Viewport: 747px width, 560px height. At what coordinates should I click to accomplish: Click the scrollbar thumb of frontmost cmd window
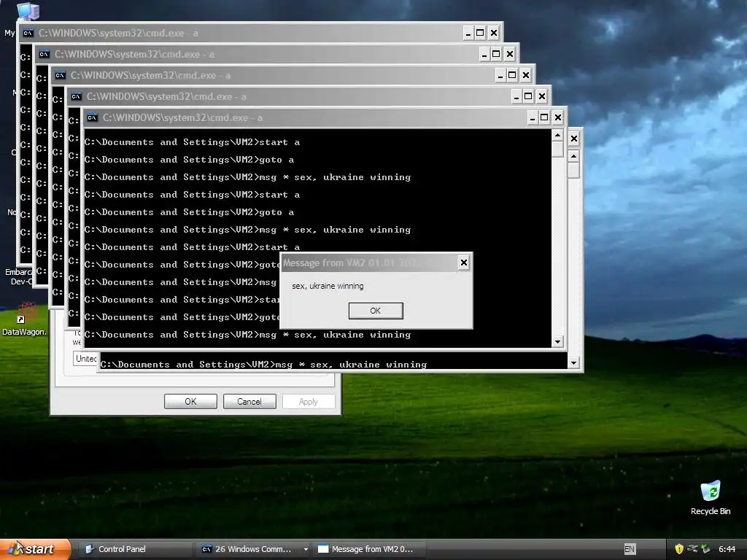(x=557, y=149)
